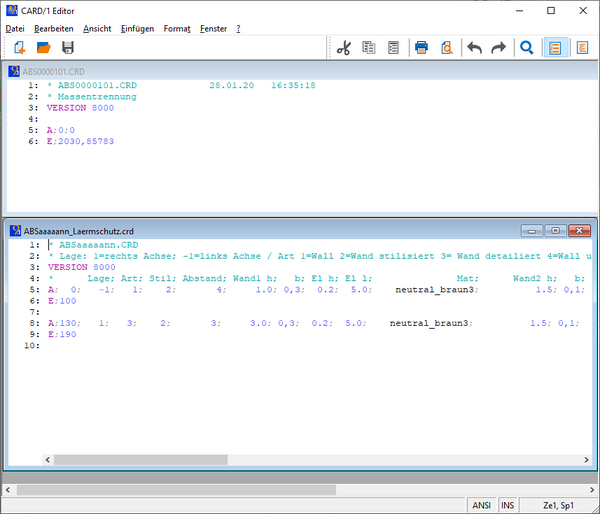The width and height of the screenshot is (600, 514).
Task: Click INS mode in status bar
Action: click(x=508, y=506)
